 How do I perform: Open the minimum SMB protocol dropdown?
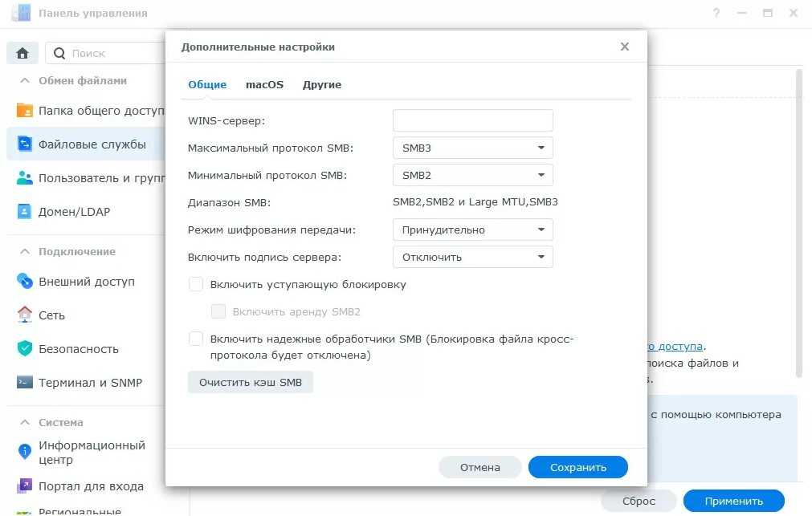(x=472, y=175)
